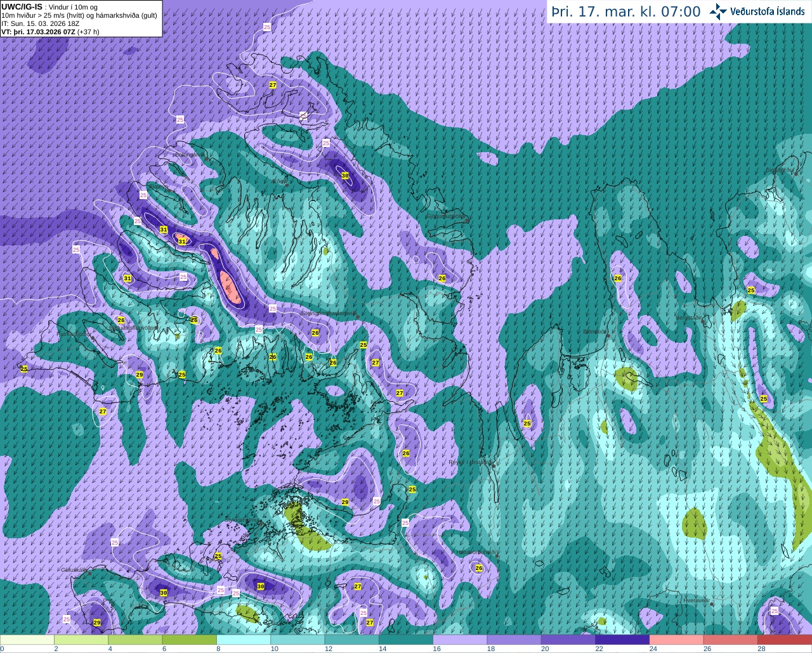This screenshot has width=812, height=653.
Task: Click the Bíldudalsflugvöllur station label
Action: pos(134,328)
